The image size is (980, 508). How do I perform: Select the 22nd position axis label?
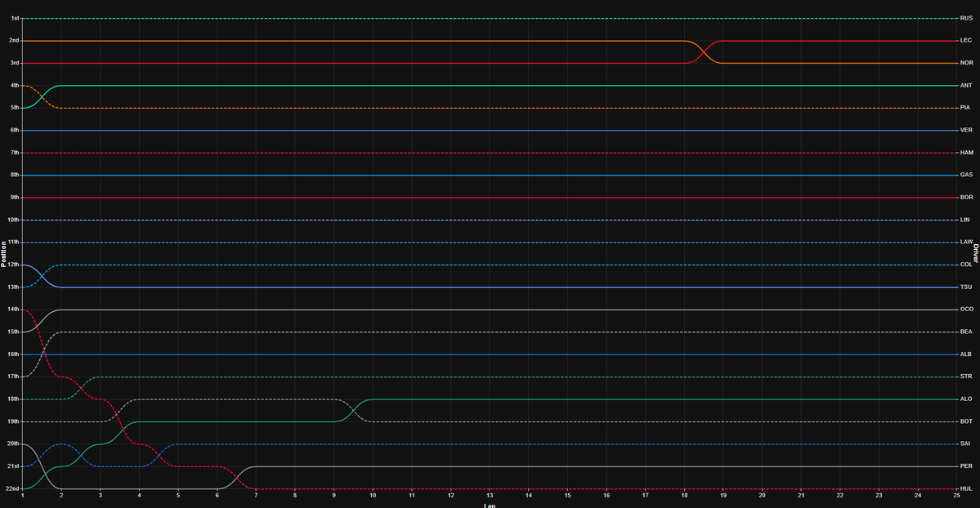click(x=12, y=488)
